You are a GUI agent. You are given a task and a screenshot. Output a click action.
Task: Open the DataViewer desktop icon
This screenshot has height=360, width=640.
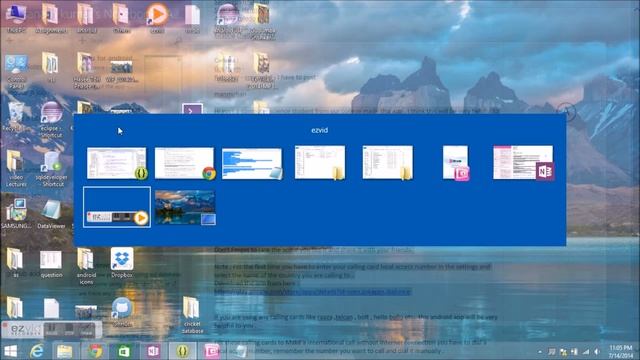(x=51, y=214)
